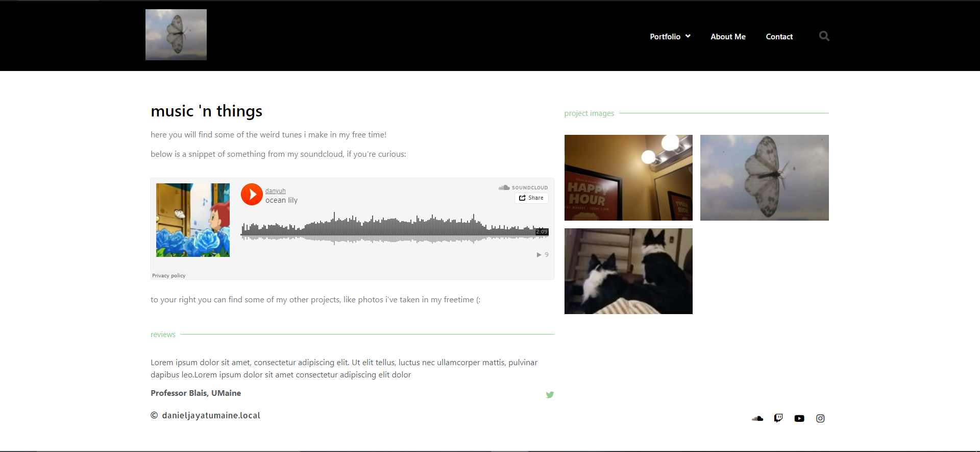The width and height of the screenshot is (980, 452).
Task: Expand the Portfolio dropdown menu
Action: pyautogui.click(x=670, y=37)
